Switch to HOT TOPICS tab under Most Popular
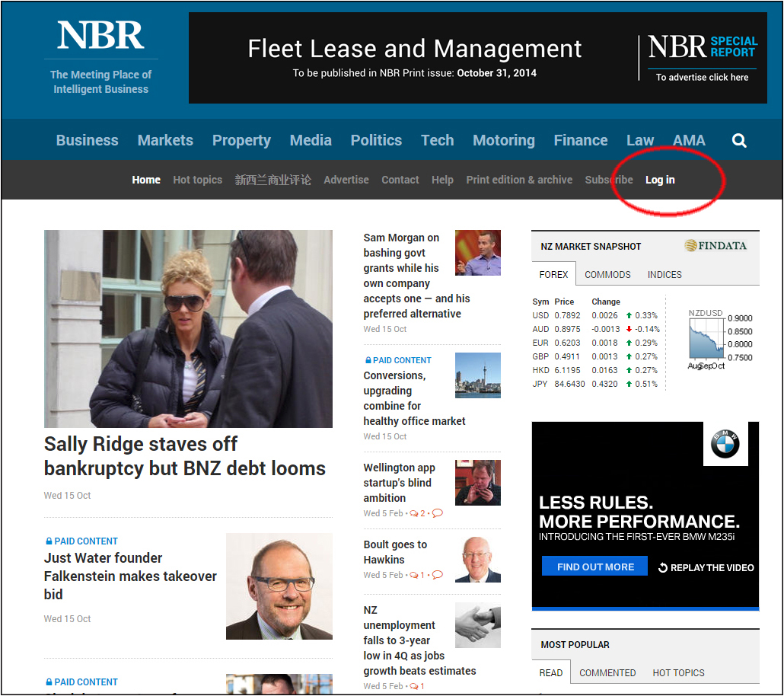 [x=678, y=673]
